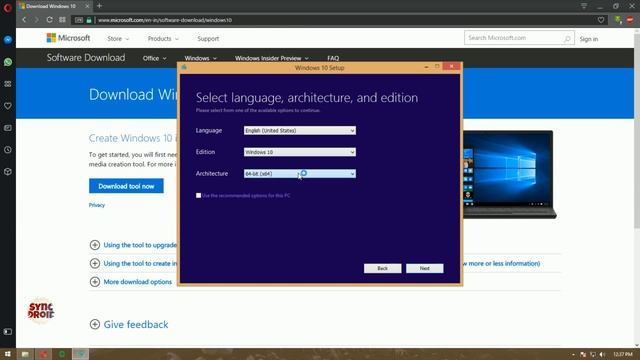Click the Back button in Setup
The height and width of the screenshot is (360, 640).
pyautogui.click(x=382, y=268)
